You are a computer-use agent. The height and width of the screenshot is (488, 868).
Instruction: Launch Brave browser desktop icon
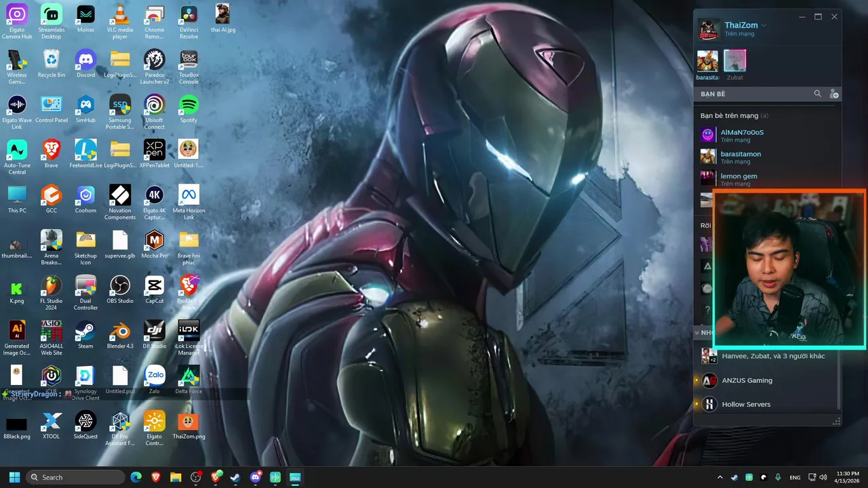point(52,154)
